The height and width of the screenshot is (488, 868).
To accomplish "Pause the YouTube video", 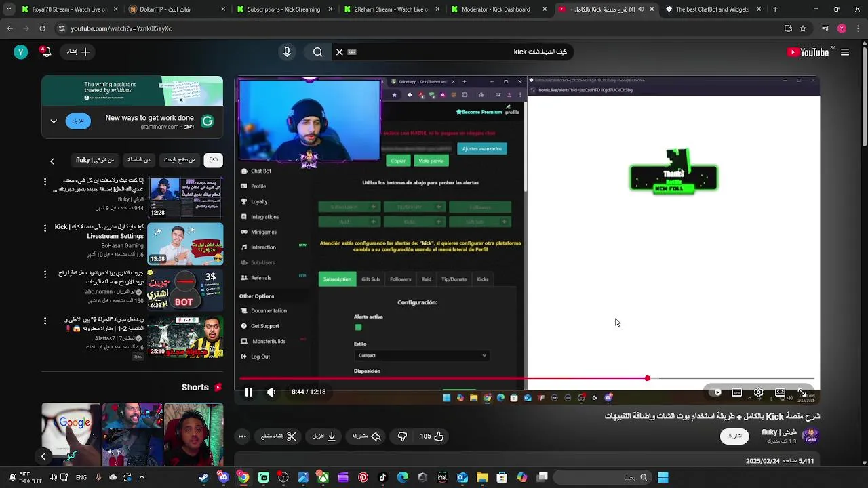I will 249,392.
